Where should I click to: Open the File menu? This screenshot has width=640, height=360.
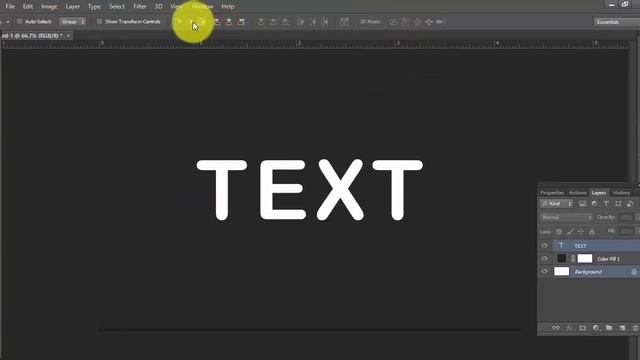point(10,7)
